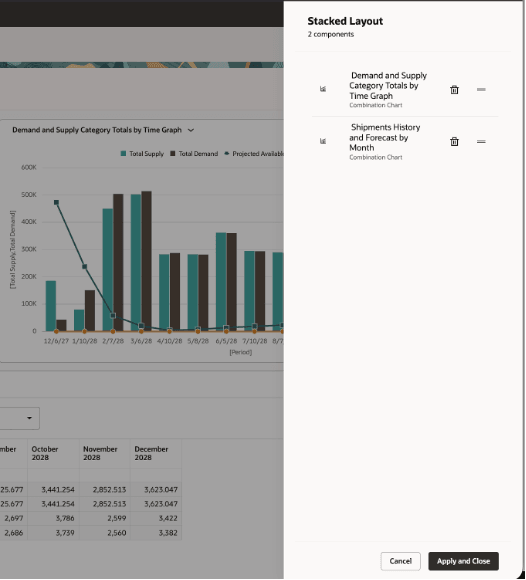Click Apply and Close button
The height and width of the screenshot is (580, 526).
click(463, 561)
